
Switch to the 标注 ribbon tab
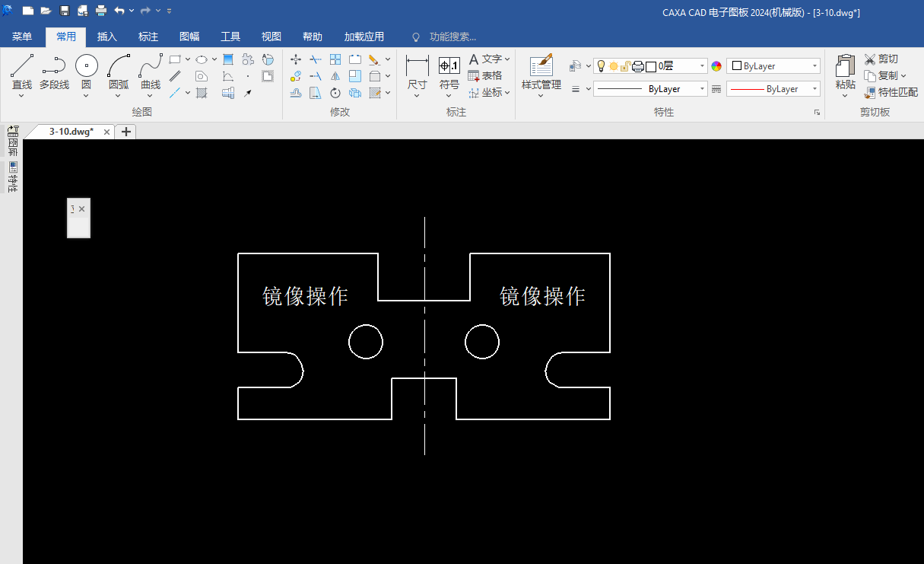pyautogui.click(x=148, y=37)
